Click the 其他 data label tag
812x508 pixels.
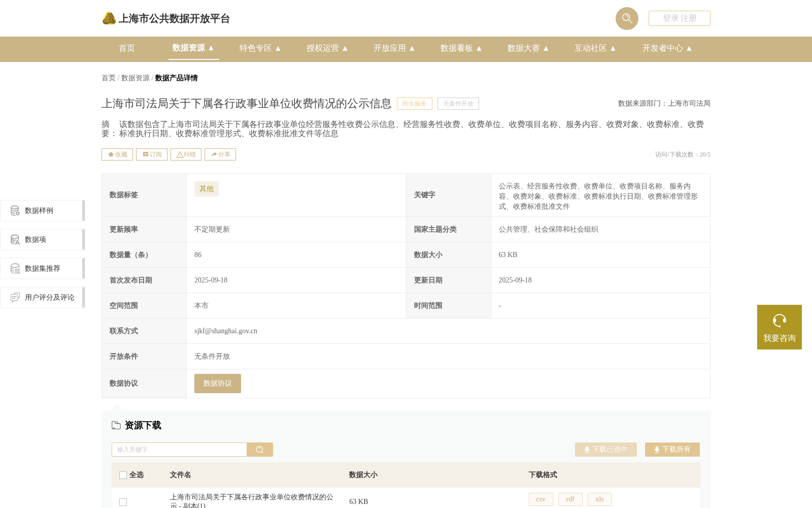tap(207, 189)
